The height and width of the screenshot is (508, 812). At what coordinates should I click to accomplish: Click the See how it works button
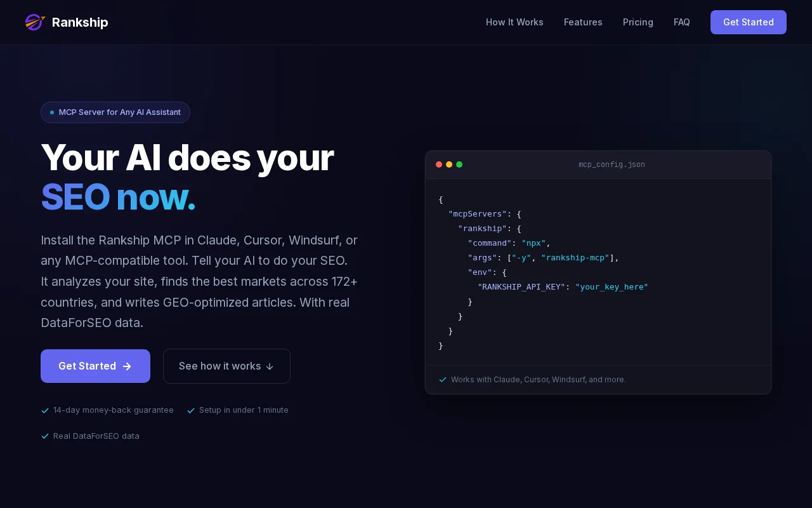tap(226, 366)
